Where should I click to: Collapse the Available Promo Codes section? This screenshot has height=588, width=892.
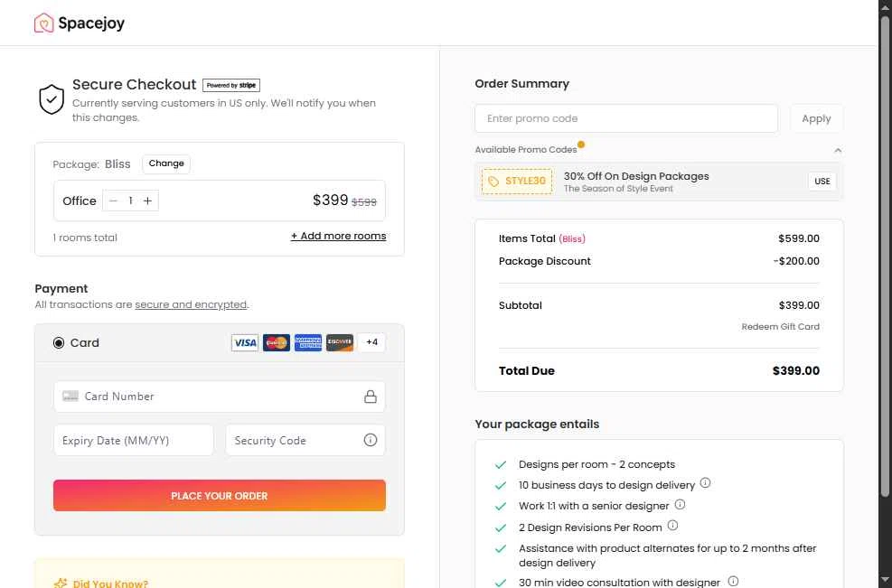[838, 151]
